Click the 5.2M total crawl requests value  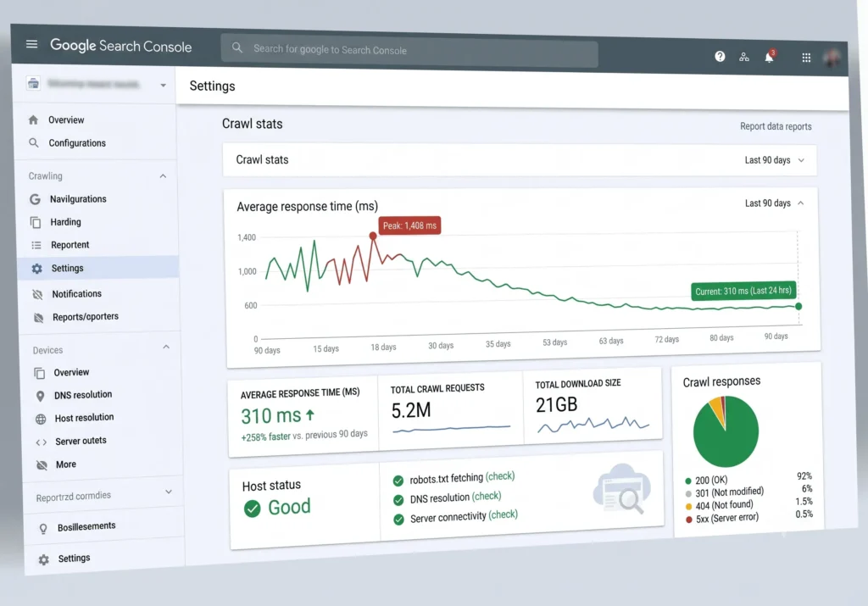pos(411,411)
